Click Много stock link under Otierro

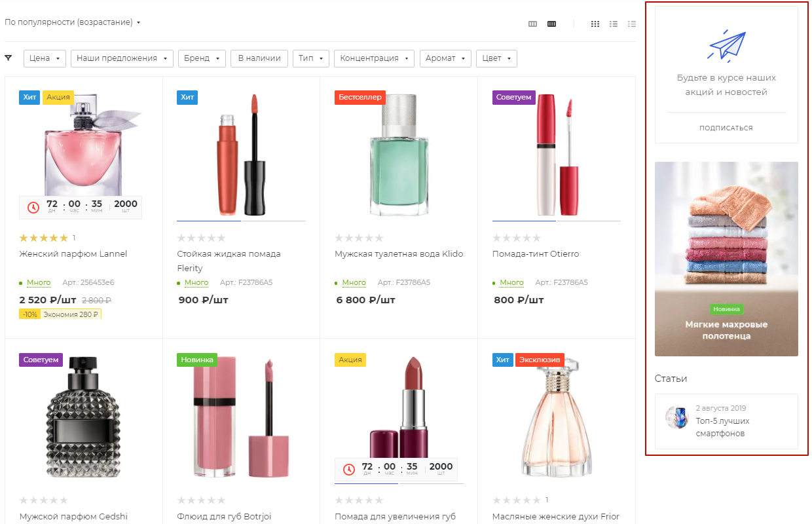(512, 283)
